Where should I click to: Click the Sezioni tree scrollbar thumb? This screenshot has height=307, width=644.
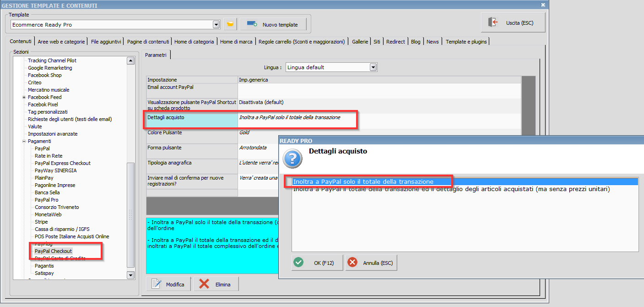pos(130,214)
